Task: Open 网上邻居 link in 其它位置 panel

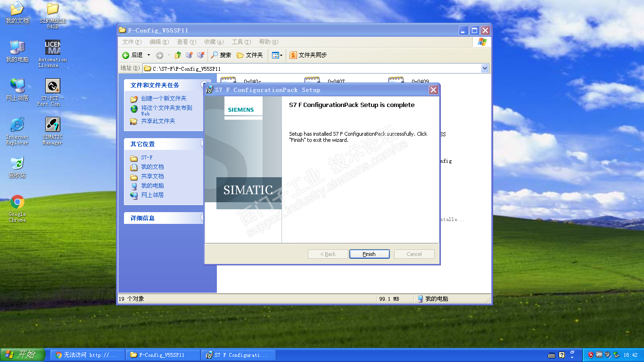Action: (152, 195)
